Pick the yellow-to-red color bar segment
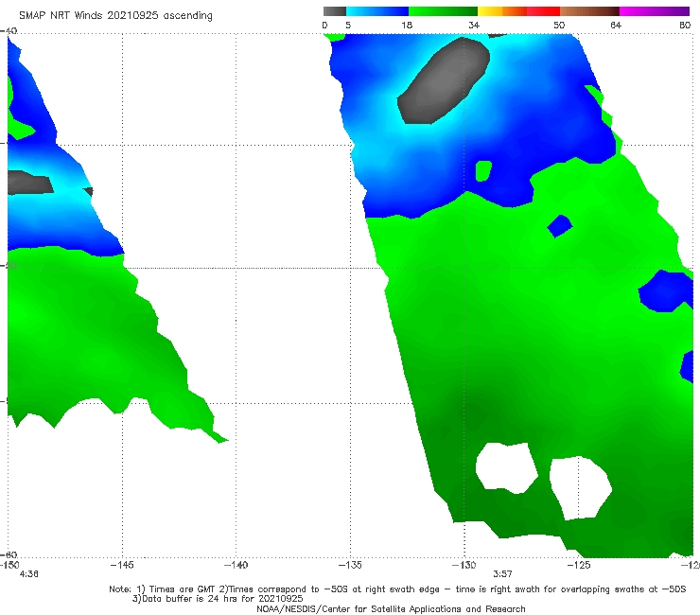 tap(518, 11)
